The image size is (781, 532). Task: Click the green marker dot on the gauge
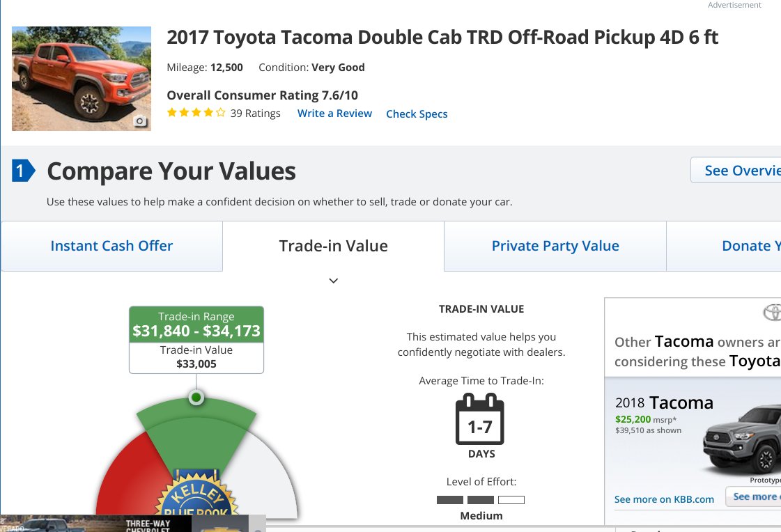pyautogui.click(x=196, y=397)
